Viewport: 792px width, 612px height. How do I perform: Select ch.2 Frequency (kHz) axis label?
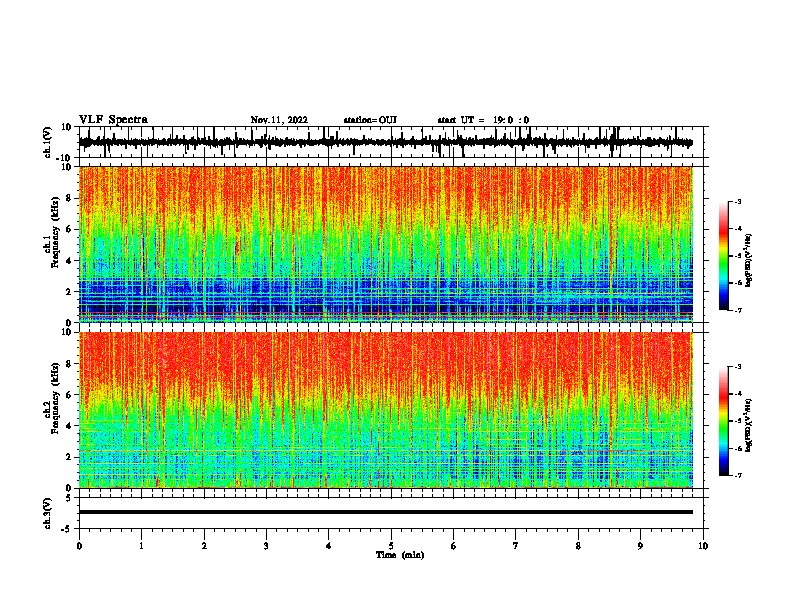point(51,398)
